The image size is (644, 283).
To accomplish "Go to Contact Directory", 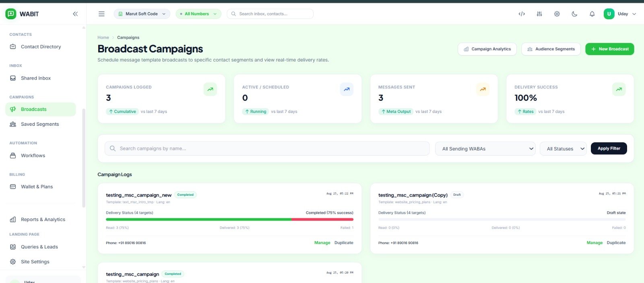I will click(41, 47).
